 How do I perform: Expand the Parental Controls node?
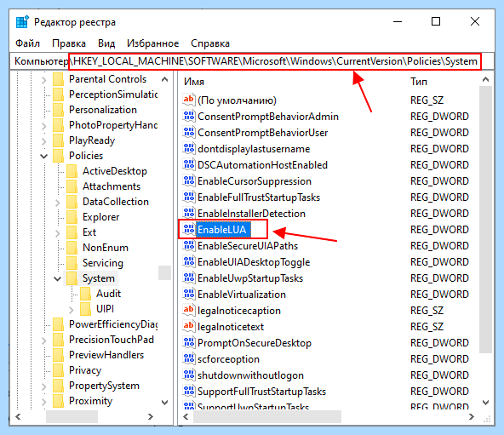pyautogui.click(x=44, y=79)
